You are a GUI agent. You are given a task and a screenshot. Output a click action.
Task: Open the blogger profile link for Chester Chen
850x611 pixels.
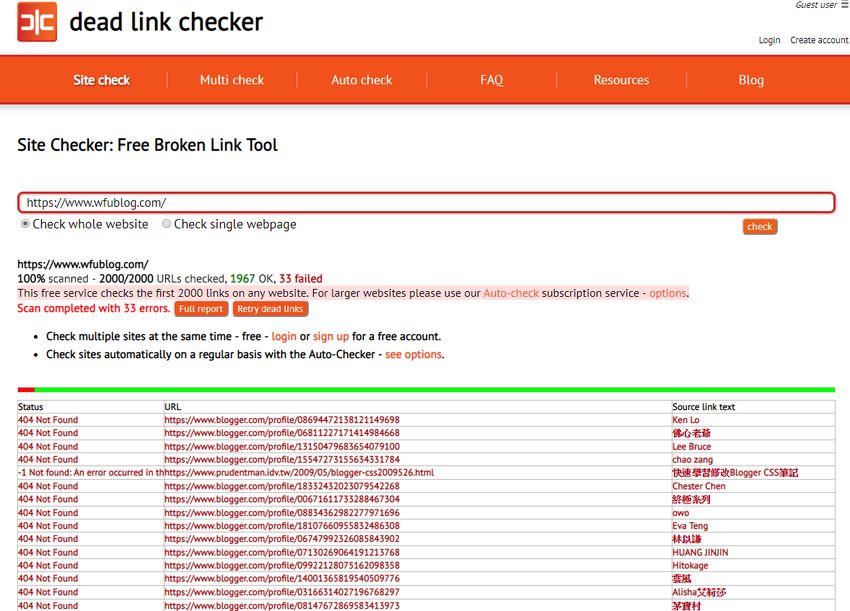(x=282, y=486)
